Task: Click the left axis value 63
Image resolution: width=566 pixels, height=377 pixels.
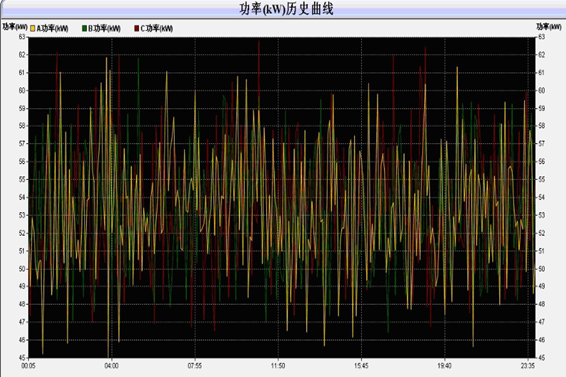Action: coord(22,37)
